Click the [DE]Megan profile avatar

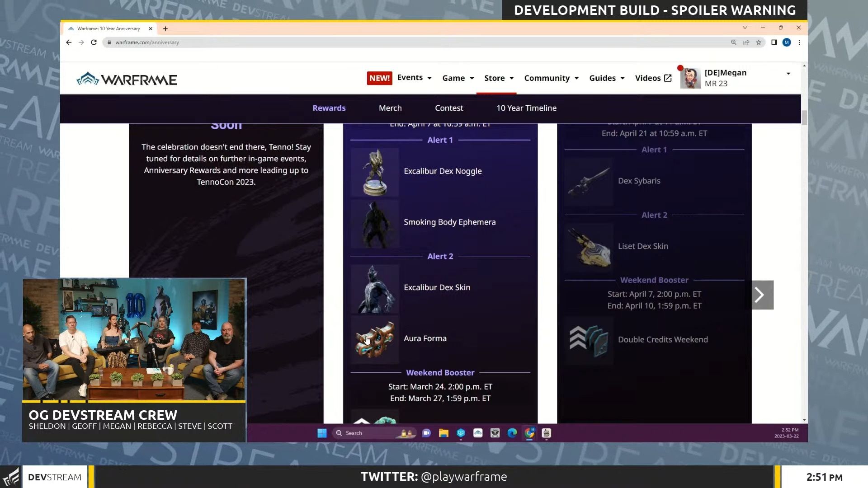(690, 78)
